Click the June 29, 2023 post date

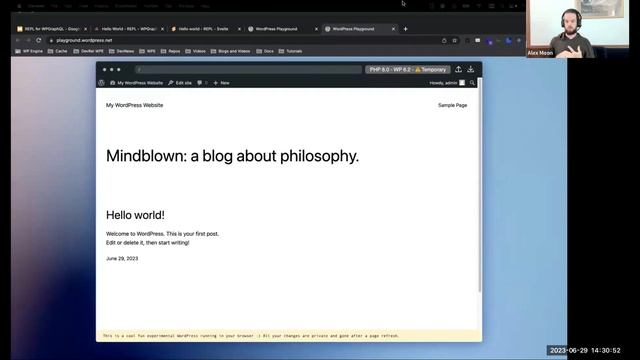[122, 258]
